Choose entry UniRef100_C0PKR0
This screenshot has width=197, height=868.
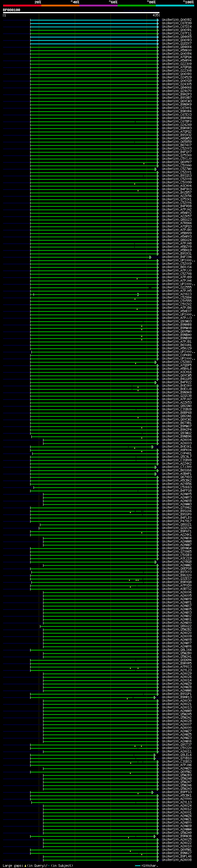pos(176,355)
